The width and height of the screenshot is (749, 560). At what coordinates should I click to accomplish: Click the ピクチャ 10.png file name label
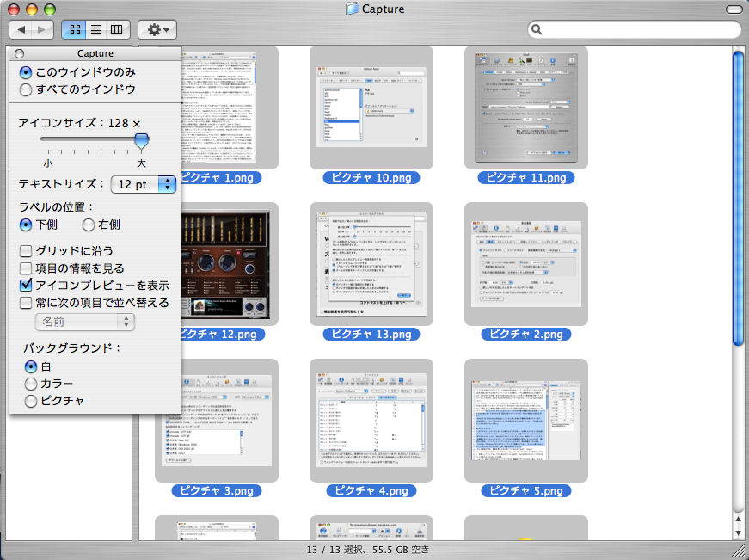click(371, 178)
